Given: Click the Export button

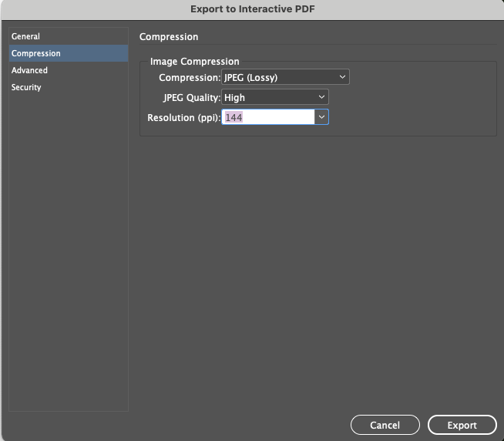Looking at the screenshot, I should [462, 425].
